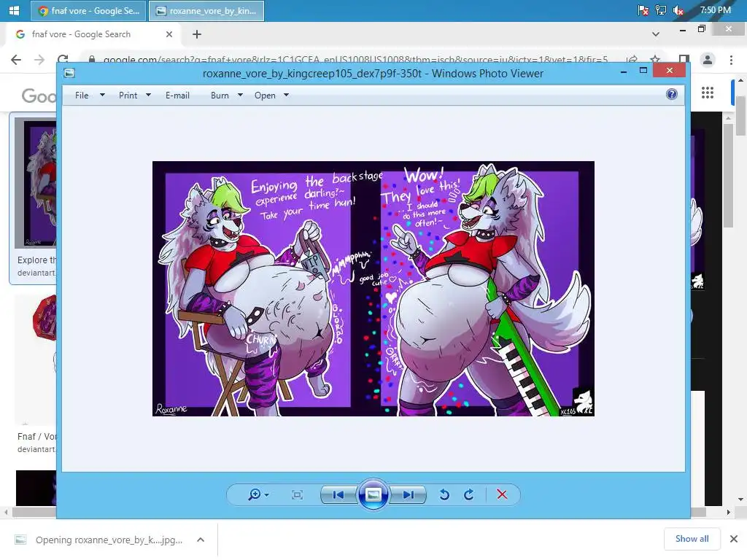Image resolution: width=747 pixels, height=560 pixels.
Task: Click the Google logo in Chrome
Action: [39, 96]
